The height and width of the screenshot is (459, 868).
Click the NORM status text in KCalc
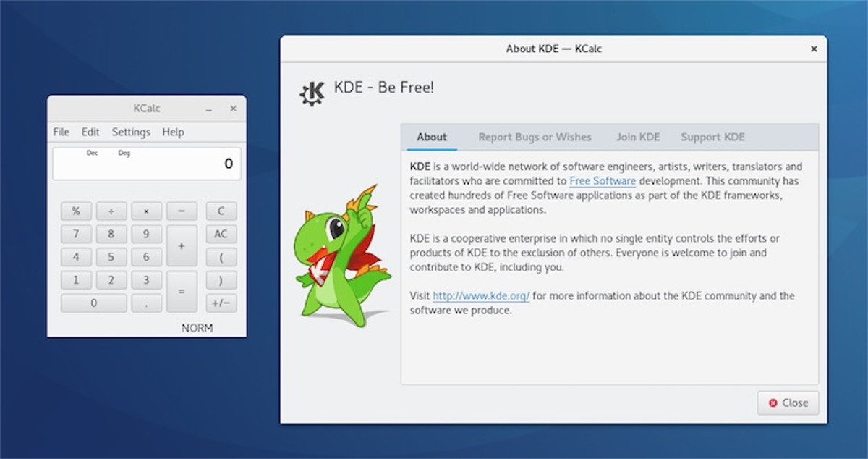coord(197,328)
